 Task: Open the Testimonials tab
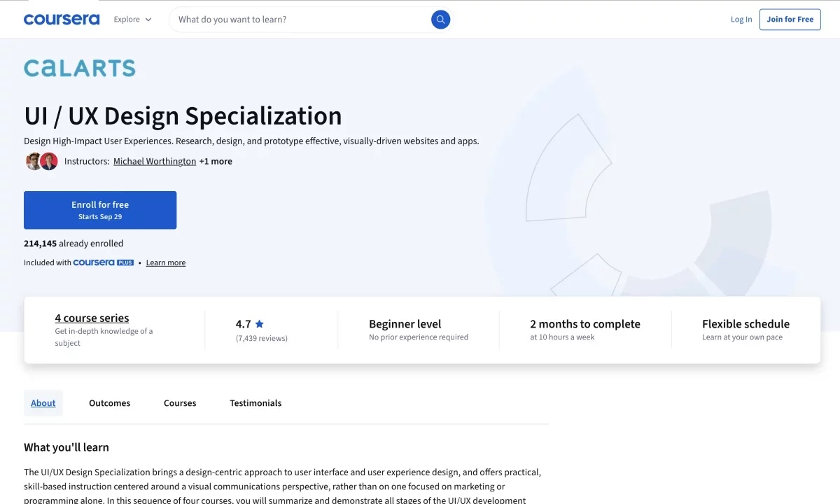tap(255, 403)
